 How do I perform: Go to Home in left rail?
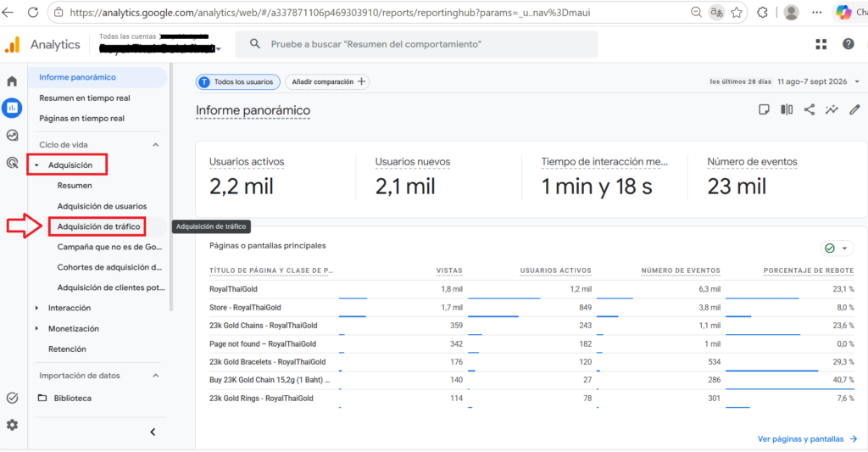tap(12, 81)
